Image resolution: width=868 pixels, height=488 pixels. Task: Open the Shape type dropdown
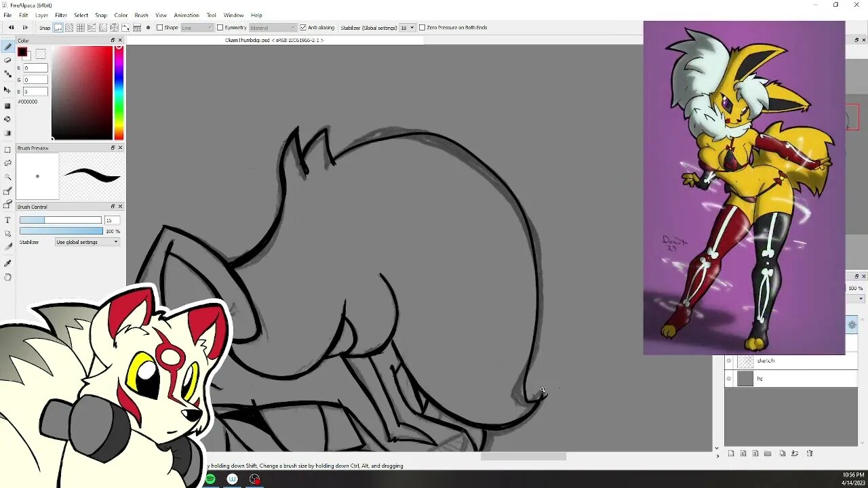[197, 28]
